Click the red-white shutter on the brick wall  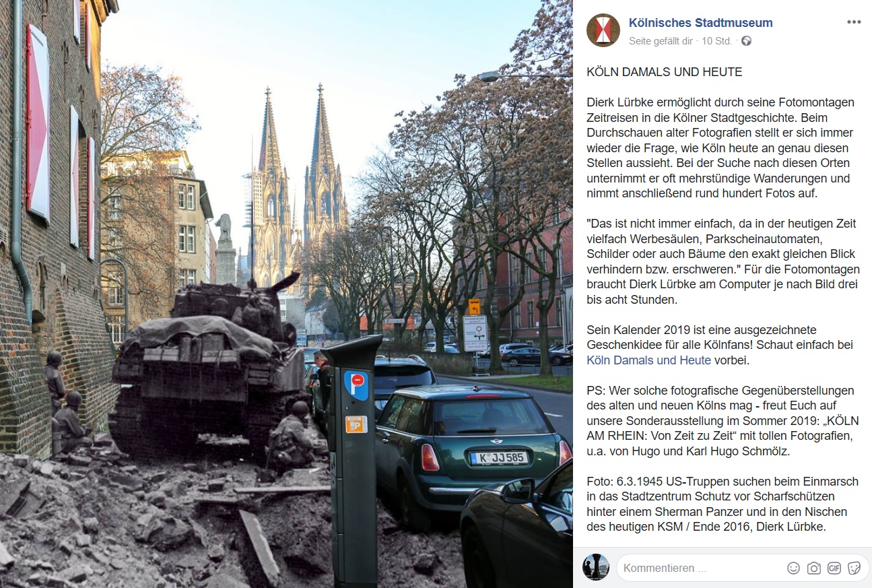point(38,121)
